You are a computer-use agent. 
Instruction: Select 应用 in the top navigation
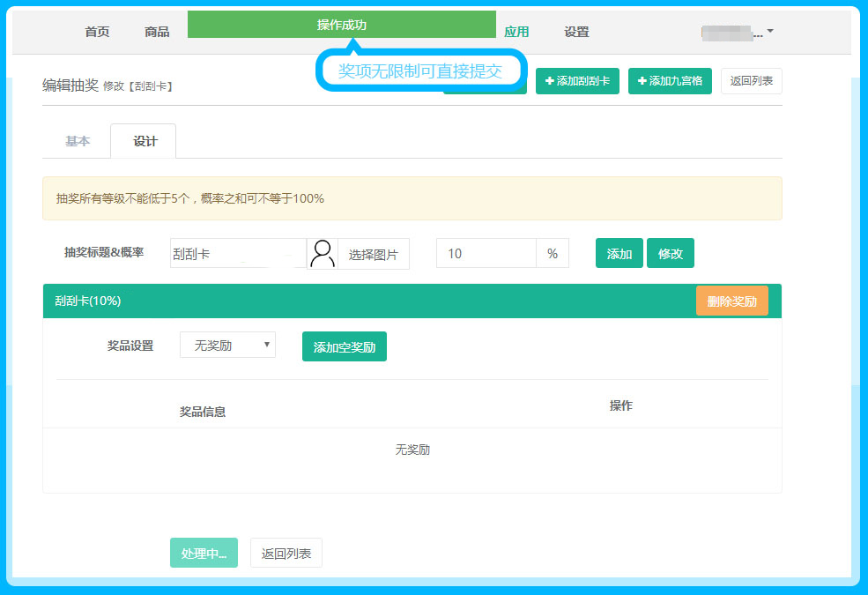(x=516, y=32)
